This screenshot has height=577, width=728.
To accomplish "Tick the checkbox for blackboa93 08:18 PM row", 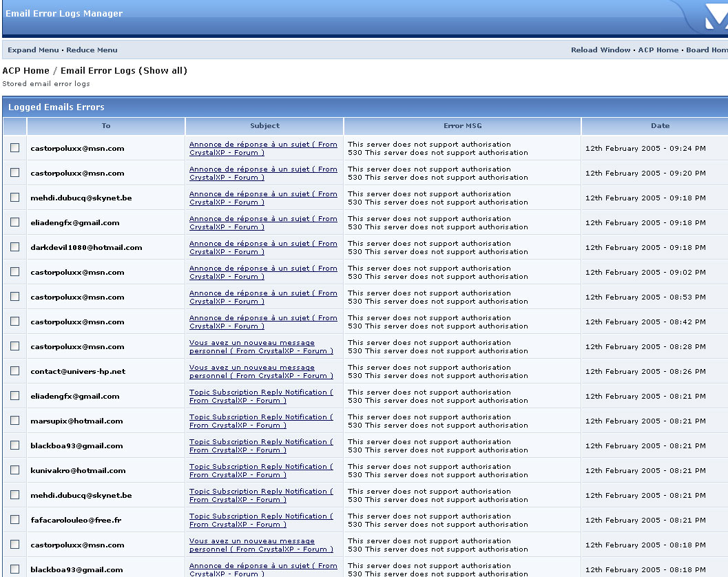I will (x=15, y=569).
